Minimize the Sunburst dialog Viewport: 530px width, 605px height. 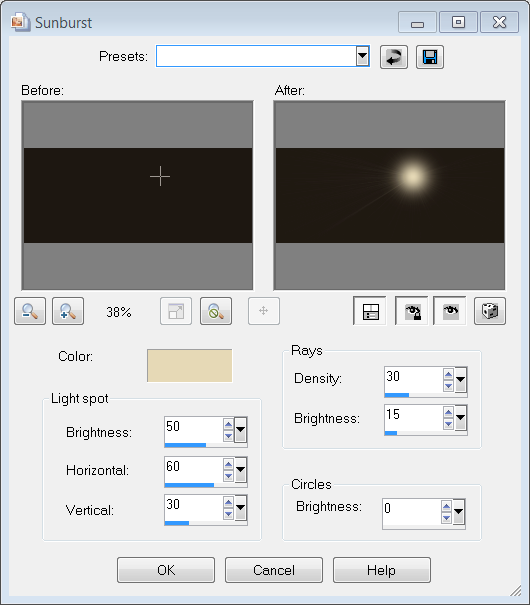click(417, 22)
